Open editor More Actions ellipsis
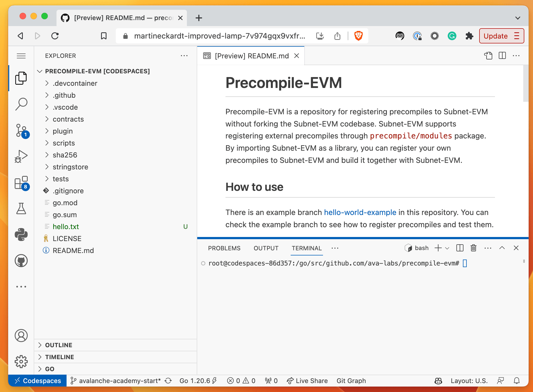Image resolution: width=533 pixels, height=392 pixels. pyautogui.click(x=516, y=56)
